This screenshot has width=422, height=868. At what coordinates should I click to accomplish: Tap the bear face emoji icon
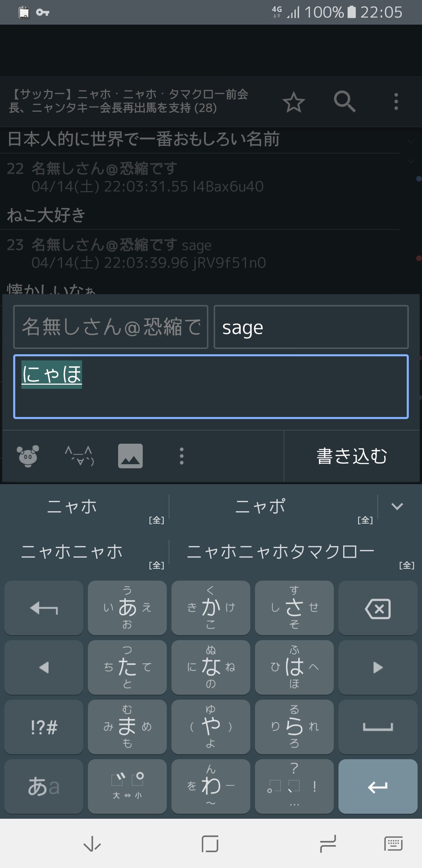[x=28, y=456]
